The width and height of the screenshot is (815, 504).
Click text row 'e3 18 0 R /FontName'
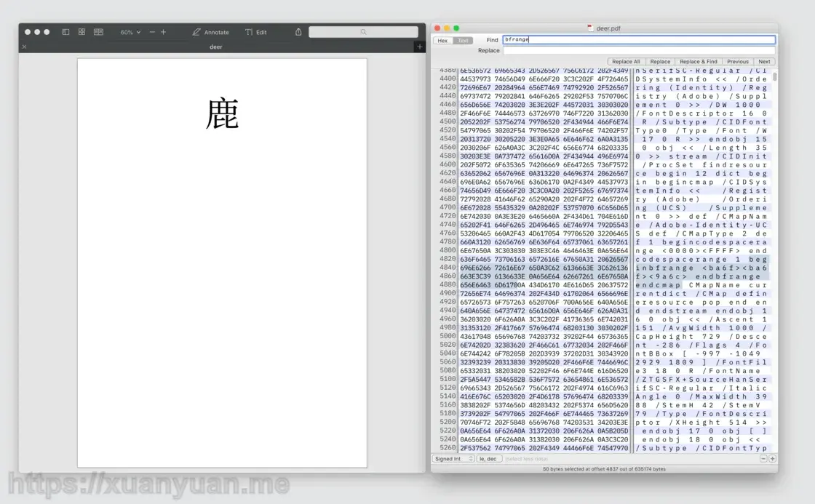click(698, 370)
